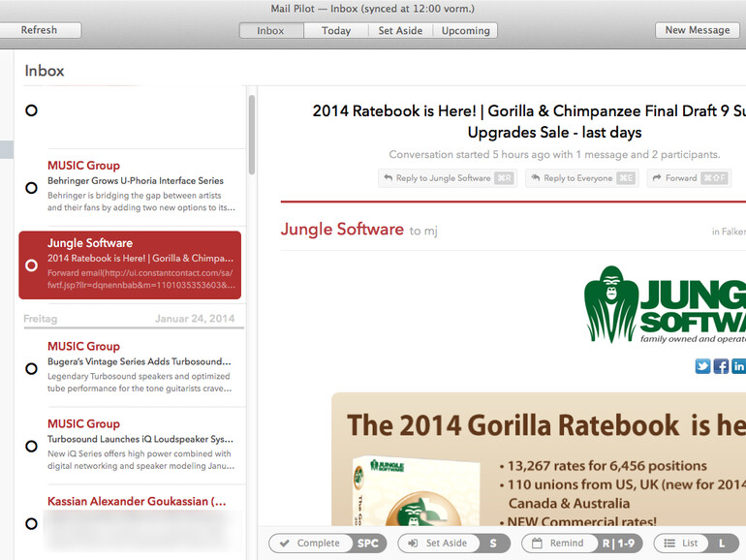Select Jungle Software 2014 Ratebook message
The height and width of the screenshot is (560, 746).
(130, 265)
